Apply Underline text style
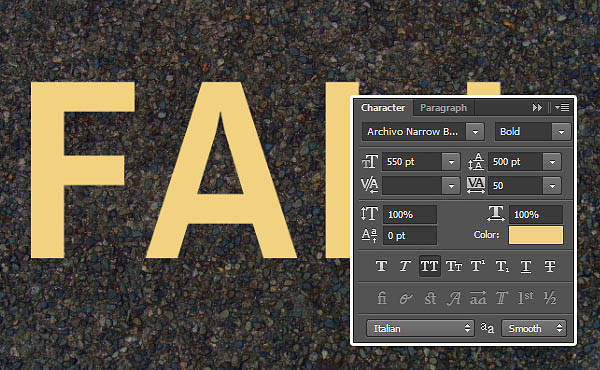600x370 pixels. pyautogui.click(x=526, y=266)
